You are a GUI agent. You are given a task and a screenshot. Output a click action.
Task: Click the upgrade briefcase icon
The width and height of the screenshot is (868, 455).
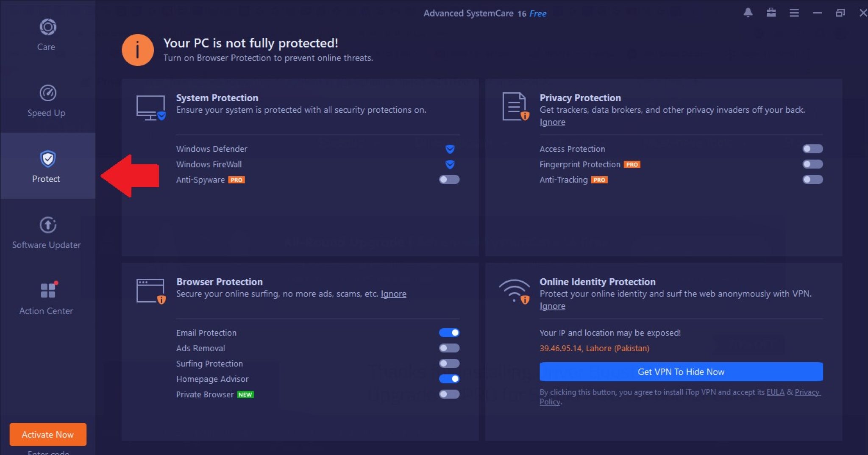[x=771, y=13]
